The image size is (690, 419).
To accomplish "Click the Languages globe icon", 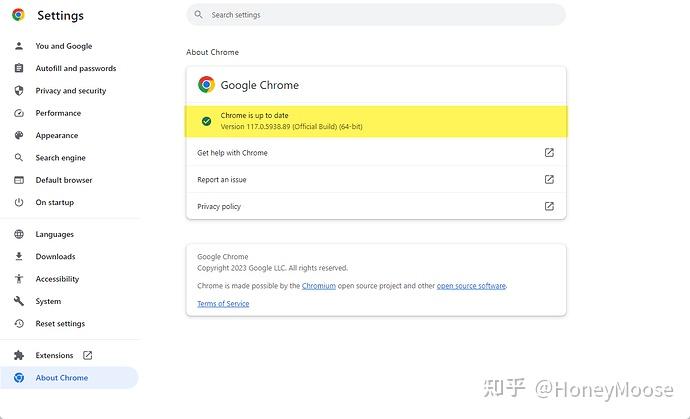I will [18, 234].
